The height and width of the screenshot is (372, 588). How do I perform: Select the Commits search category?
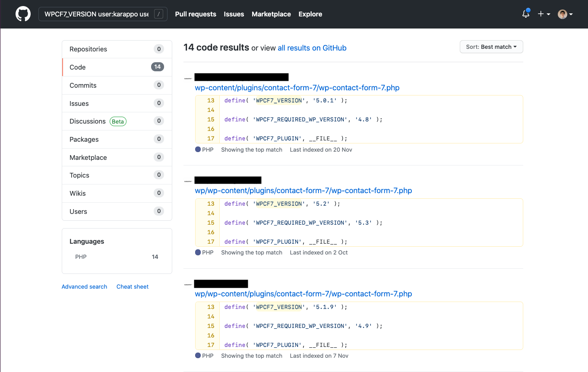point(83,85)
